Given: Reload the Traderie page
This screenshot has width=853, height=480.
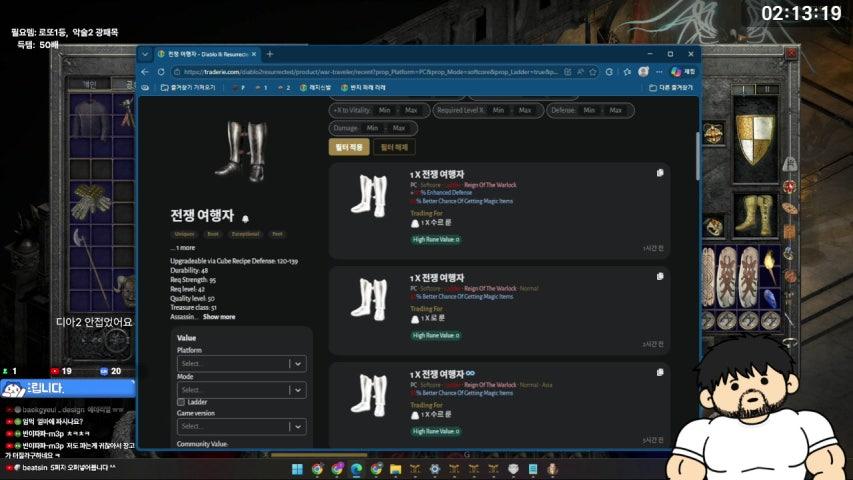Looking at the screenshot, I should coord(161,72).
